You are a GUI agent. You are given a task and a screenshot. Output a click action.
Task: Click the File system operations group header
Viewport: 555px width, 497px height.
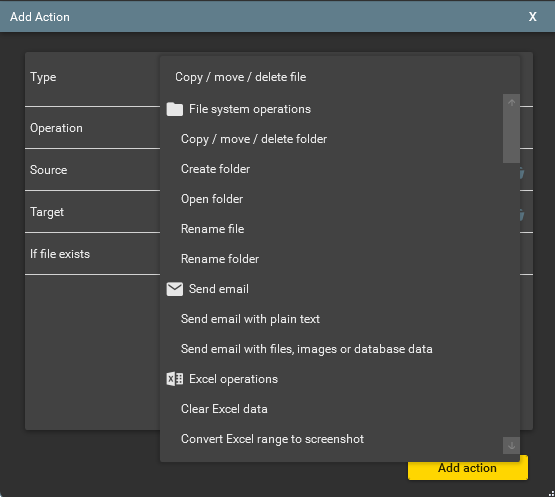tap(250, 109)
